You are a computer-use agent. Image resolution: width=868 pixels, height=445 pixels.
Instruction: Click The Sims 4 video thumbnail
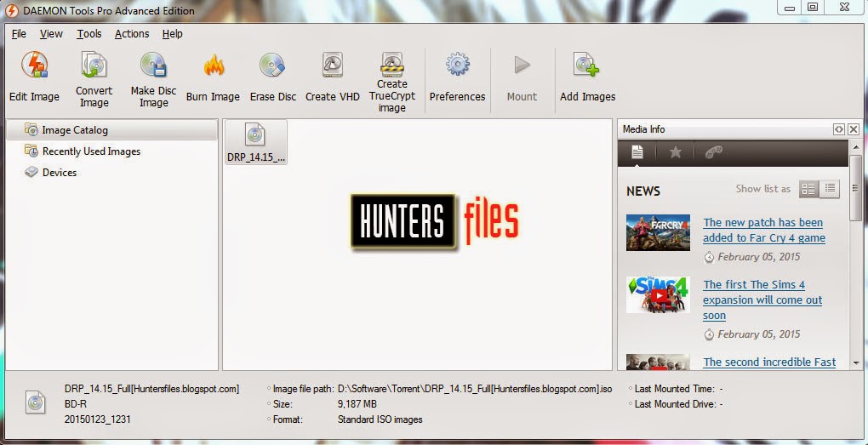658,295
